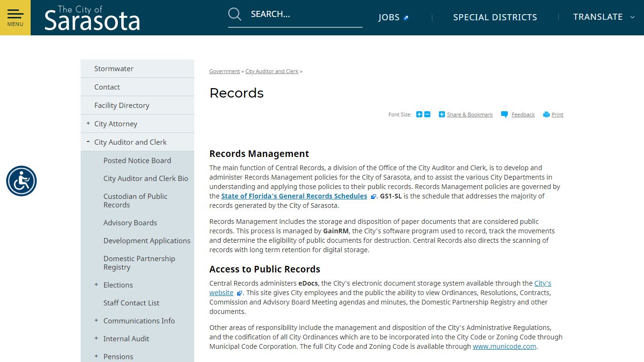644x362 pixels.
Task: Click external icon after General Records Schedules
Action: coord(373,197)
